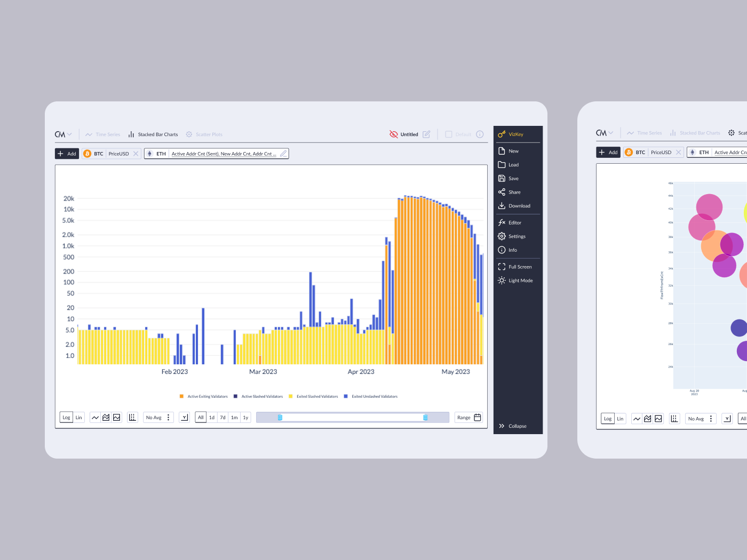
Task: Click the bar chart style icon in right window
Action: point(674,419)
